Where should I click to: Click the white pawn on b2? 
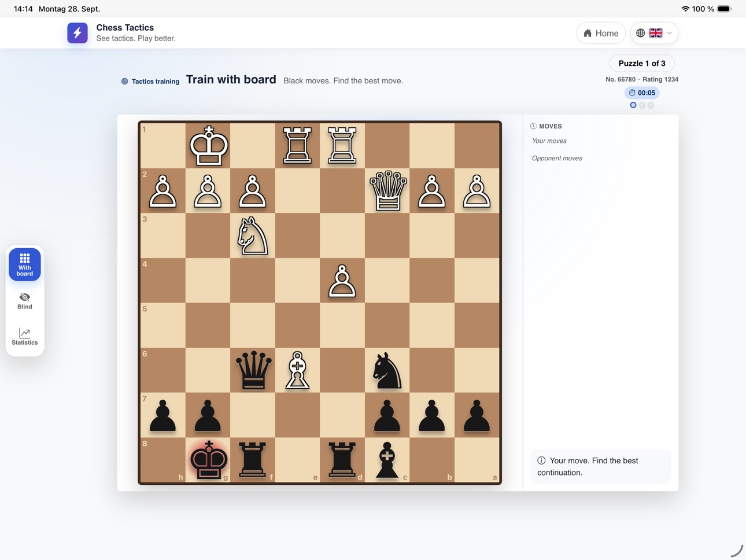pyautogui.click(x=432, y=191)
